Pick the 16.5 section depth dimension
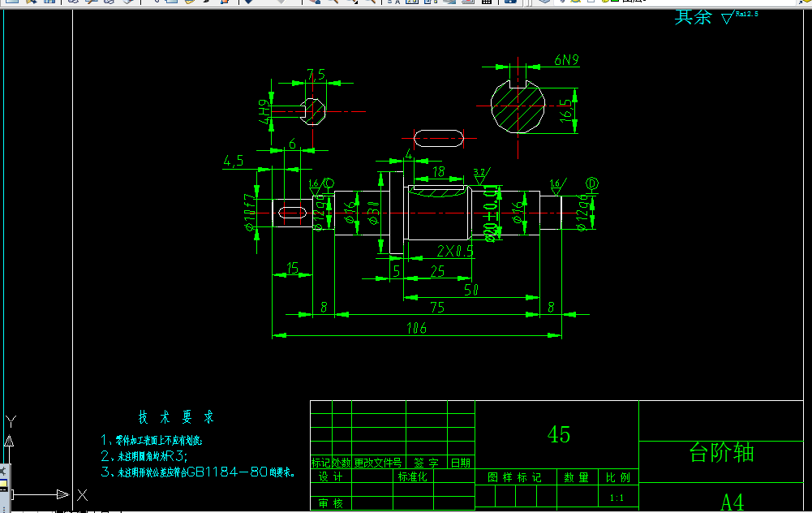The image size is (812, 513). tap(566, 111)
